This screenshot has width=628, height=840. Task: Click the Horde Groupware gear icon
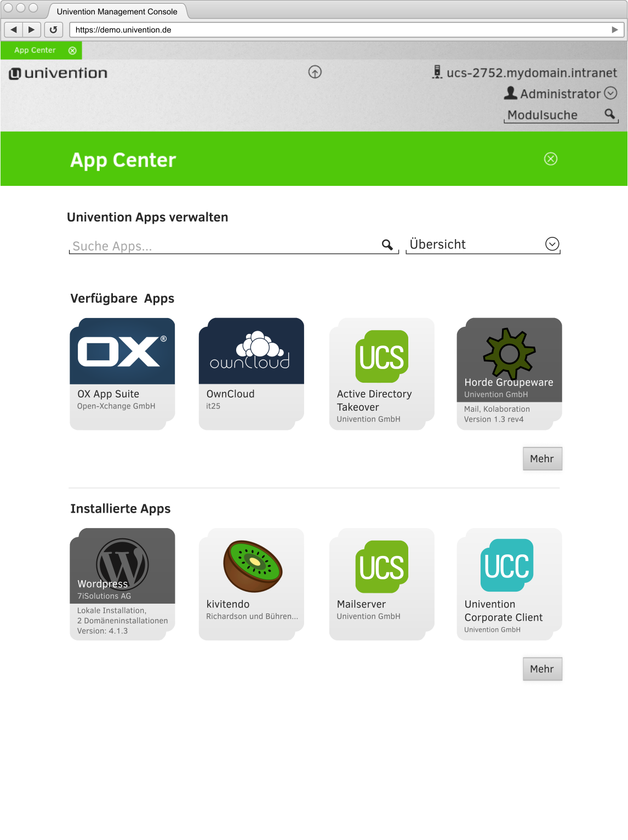(509, 353)
